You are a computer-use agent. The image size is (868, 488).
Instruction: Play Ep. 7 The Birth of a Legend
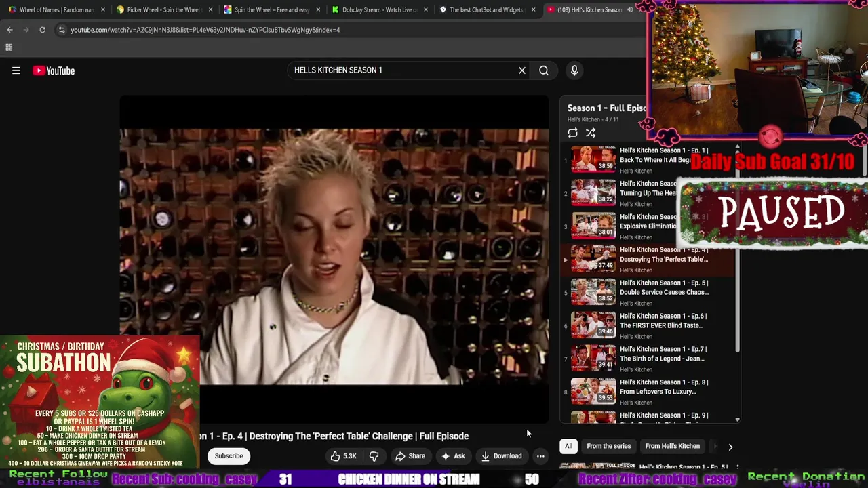(648, 359)
